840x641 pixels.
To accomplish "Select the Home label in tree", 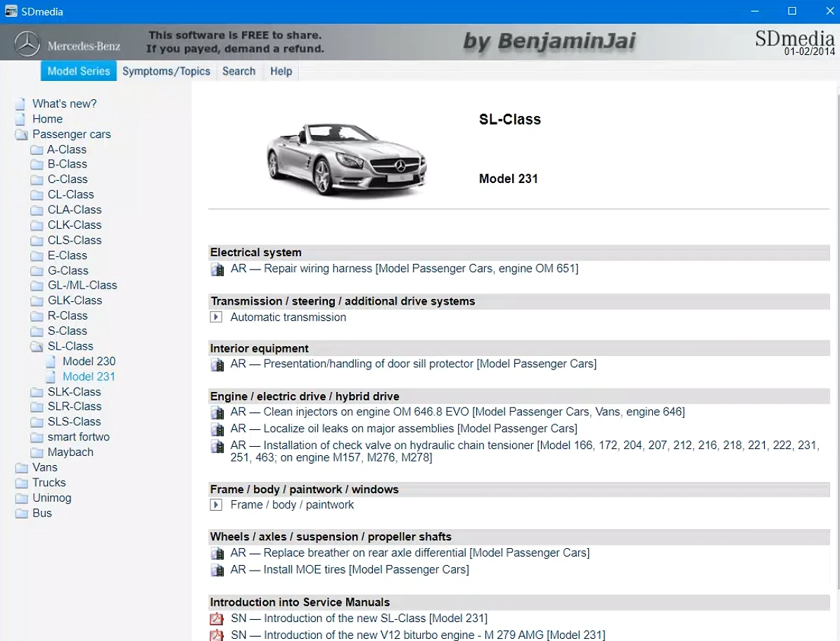I will tap(47, 119).
